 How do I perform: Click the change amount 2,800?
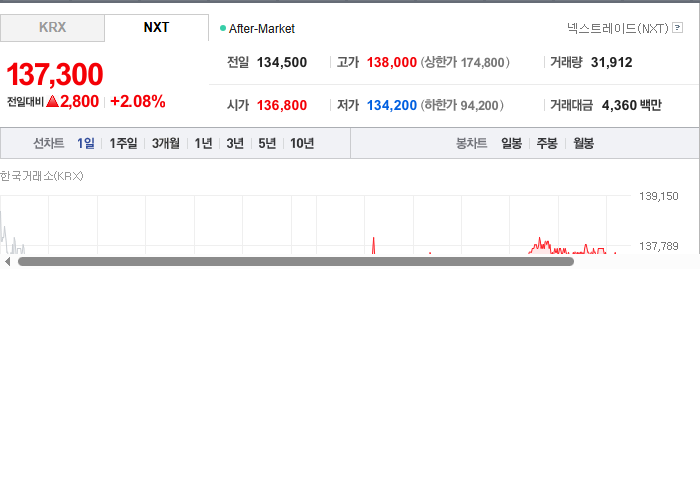coord(79,101)
